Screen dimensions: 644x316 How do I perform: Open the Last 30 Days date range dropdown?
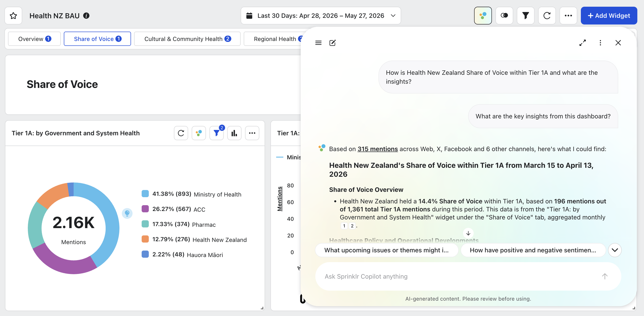[321, 16]
